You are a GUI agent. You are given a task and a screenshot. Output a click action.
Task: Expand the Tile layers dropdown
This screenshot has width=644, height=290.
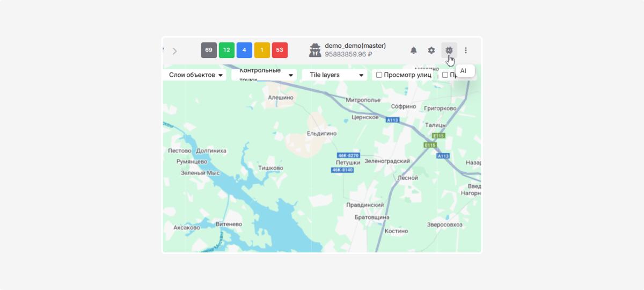[x=334, y=75]
